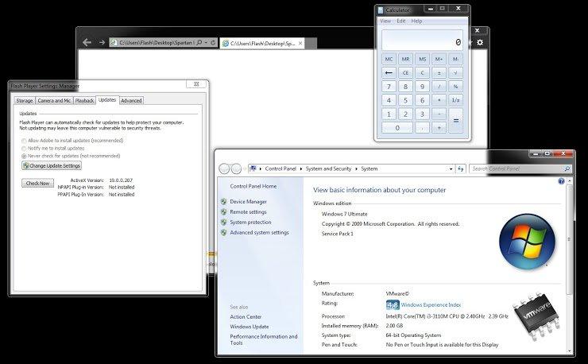
Task: Expand the System and Security breadcrumb arrow
Action: (x=356, y=168)
